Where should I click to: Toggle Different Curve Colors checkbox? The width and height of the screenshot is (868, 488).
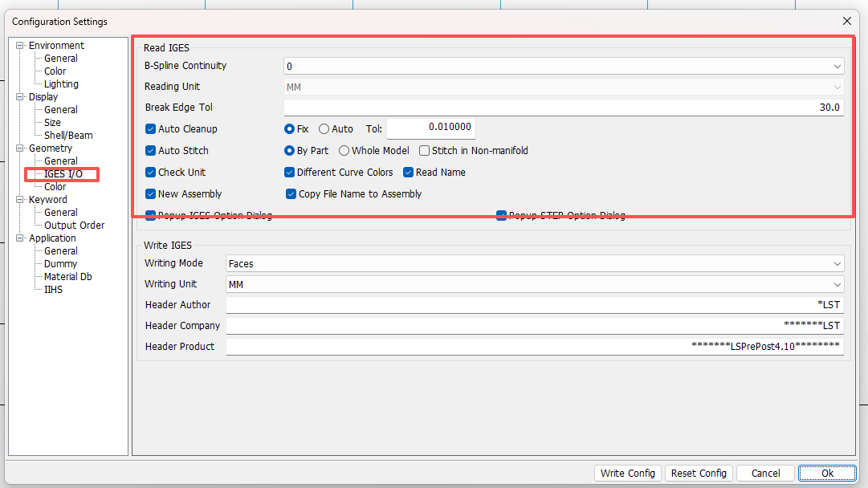[290, 172]
